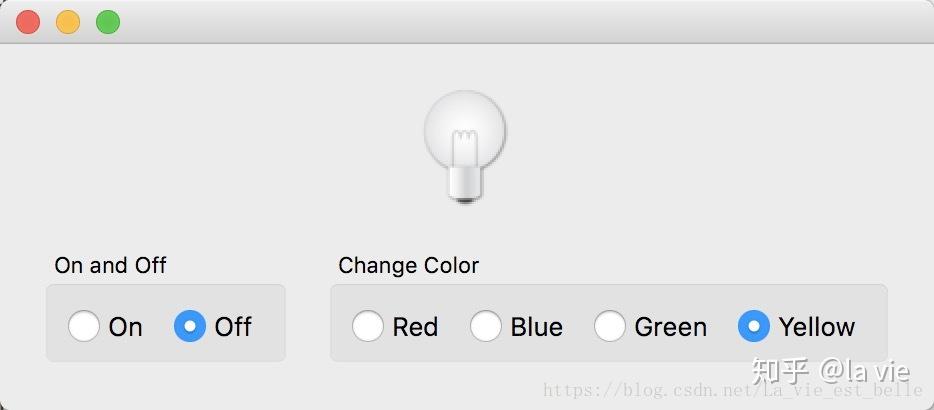The width and height of the screenshot is (934, 410).
Task: Click the light bulb image
Action: (x=465, y=146)
